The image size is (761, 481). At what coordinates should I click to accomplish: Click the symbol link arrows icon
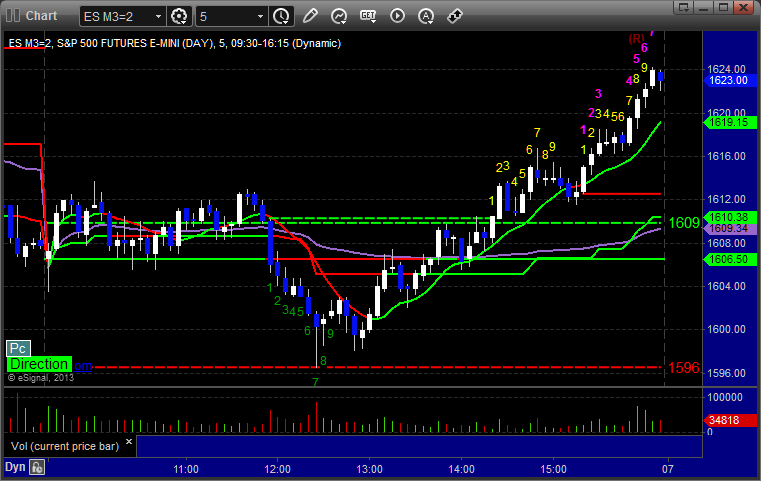[455, 16]
